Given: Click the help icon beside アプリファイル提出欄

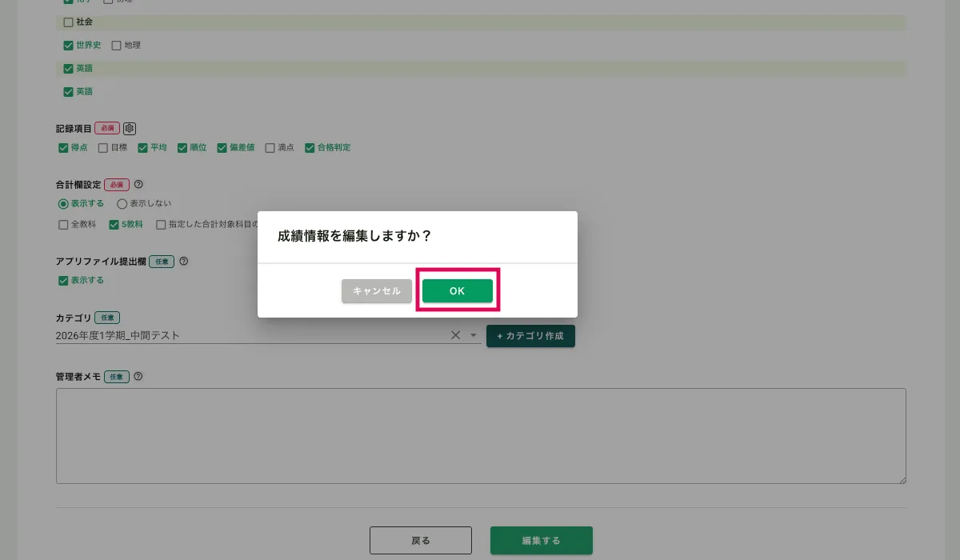Looking at the screenshot, I should coord(184,261).
